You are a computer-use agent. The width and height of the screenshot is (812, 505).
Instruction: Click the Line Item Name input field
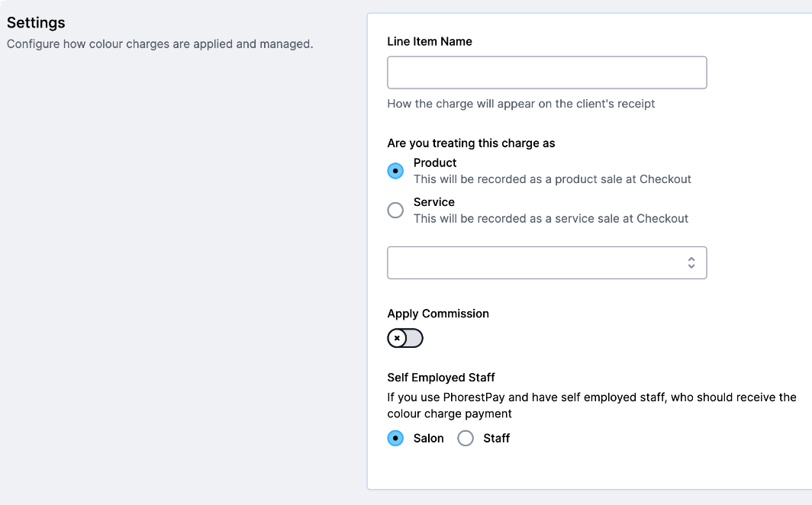547,72
